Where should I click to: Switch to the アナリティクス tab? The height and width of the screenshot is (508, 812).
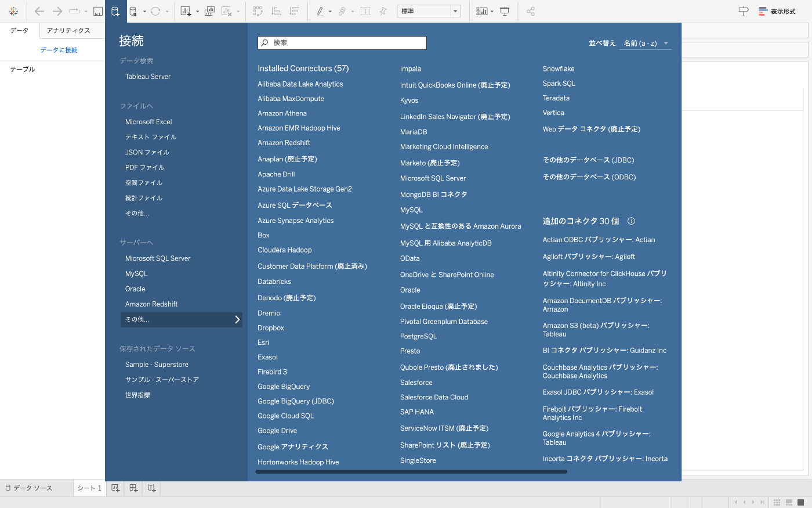point(68,31)
